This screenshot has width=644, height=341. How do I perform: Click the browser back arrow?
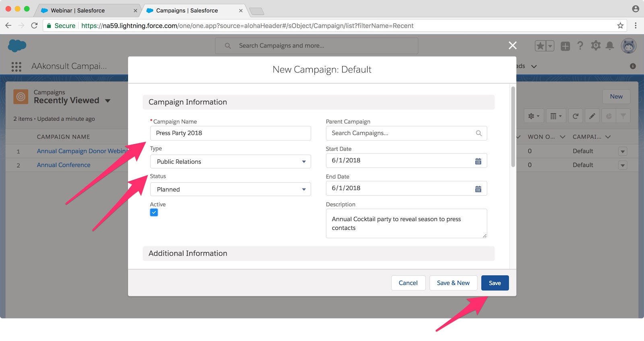8,25
